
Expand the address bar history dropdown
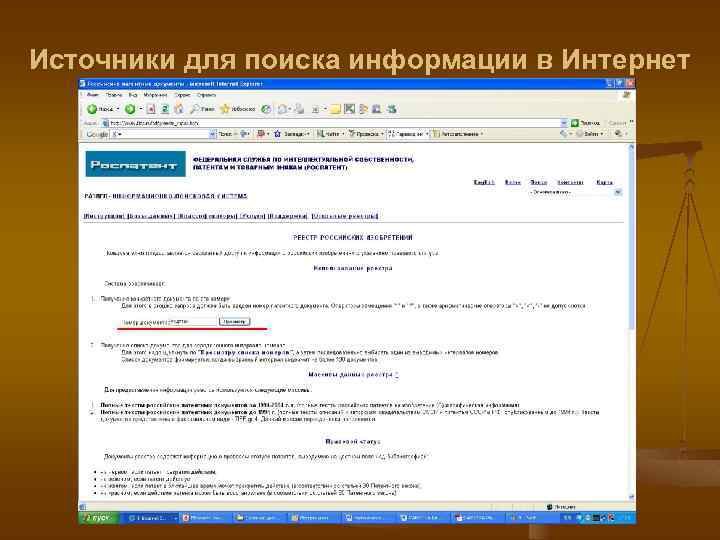coord(564,123)
